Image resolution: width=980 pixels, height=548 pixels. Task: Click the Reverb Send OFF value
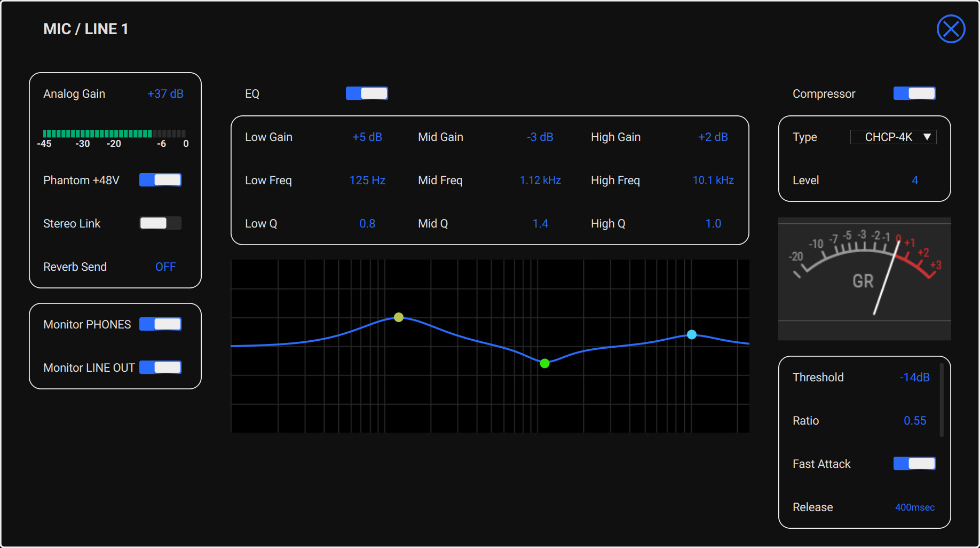[x=165, y=267]
